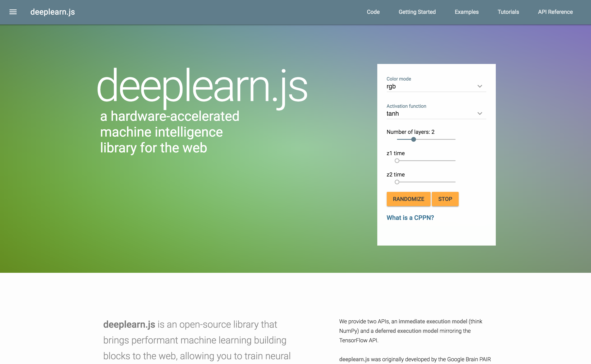Image resolution: width=591 pixels, height=364 pixels.
Task: Click the z2 time slider knob
Action: pos(397,182)
